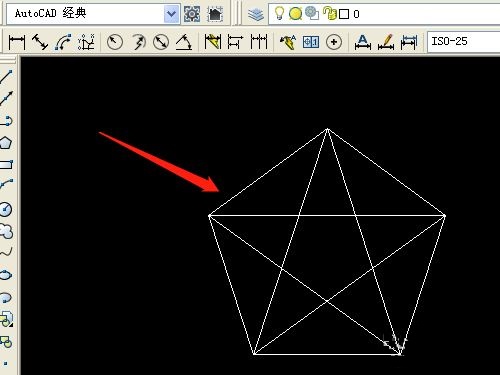500x375 pixels.
Task: Choose the Polyline draw tool
Action: point(6,121)
